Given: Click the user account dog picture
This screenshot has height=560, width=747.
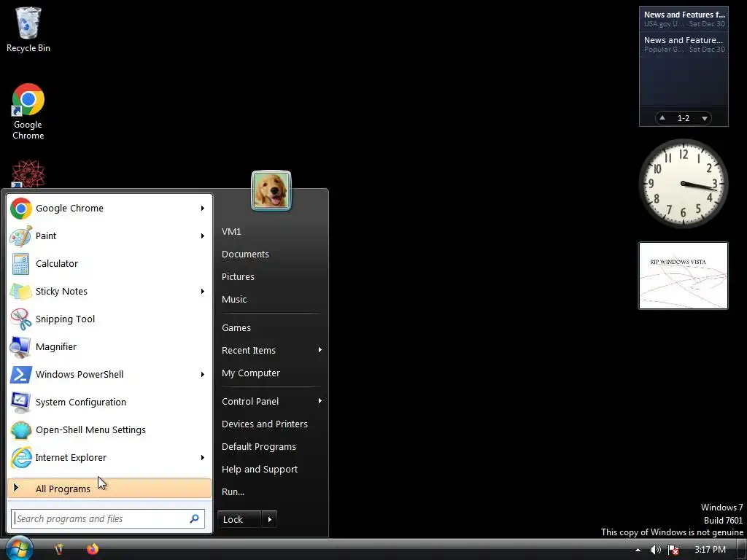Looking at the screenshot, I should tap(271, 190).
